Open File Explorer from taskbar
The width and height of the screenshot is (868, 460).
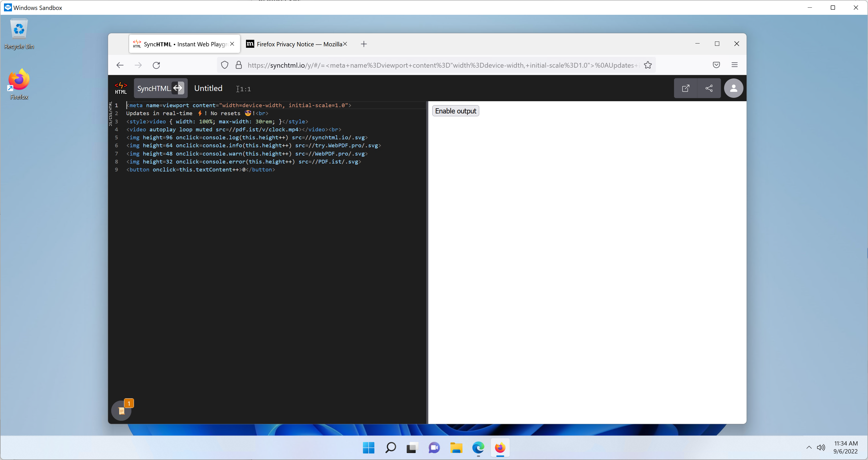coord(456,448)
